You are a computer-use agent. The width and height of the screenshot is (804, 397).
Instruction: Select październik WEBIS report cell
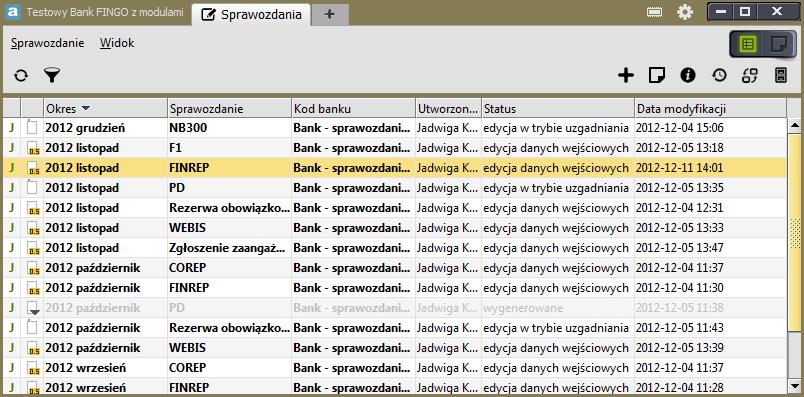(229, 348)
